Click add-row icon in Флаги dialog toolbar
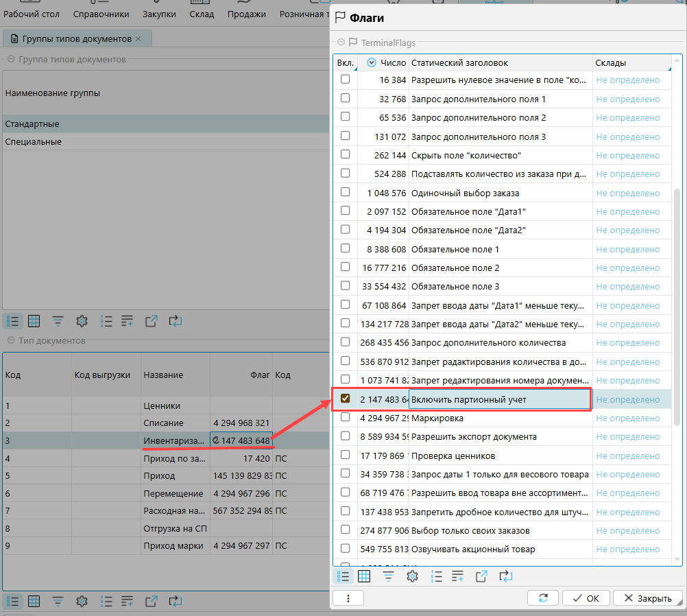This screenshot has width=687, height=616. click(x=457, y=576)
